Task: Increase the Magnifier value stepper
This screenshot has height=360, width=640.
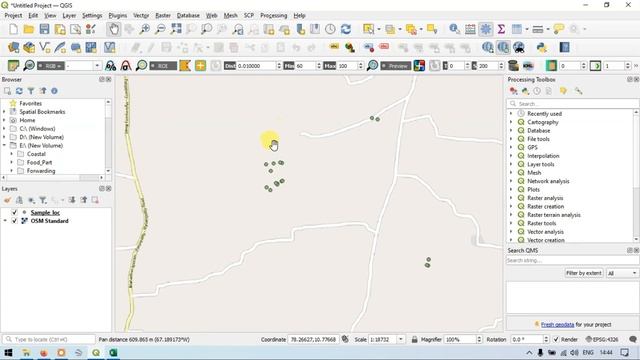Action: (x=479, y=338)
